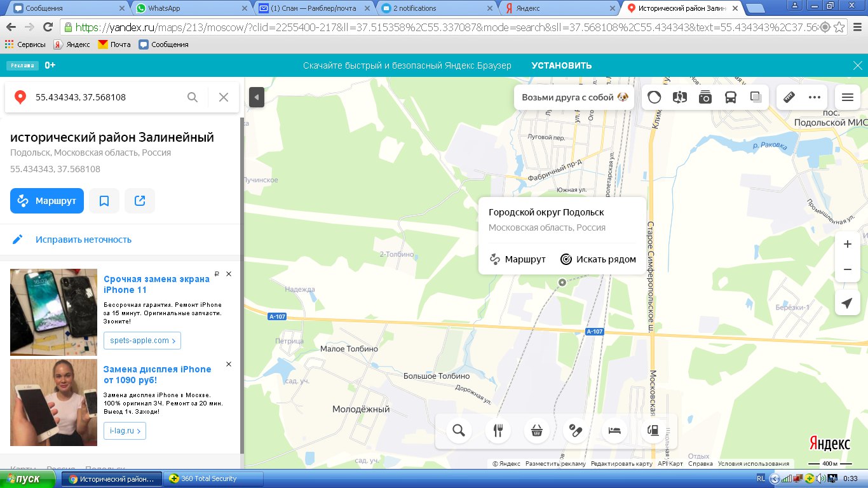Open the spets-apple.com ad link
The height and width of the screenshot is (488, 868).
coord(142,341)
